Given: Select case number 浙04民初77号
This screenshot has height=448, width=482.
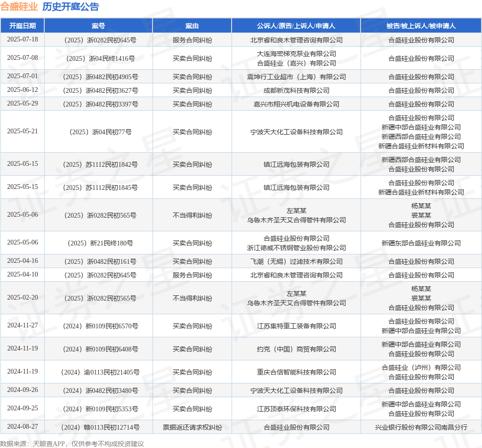Looking at the screenshot, I should pos(100,132).
